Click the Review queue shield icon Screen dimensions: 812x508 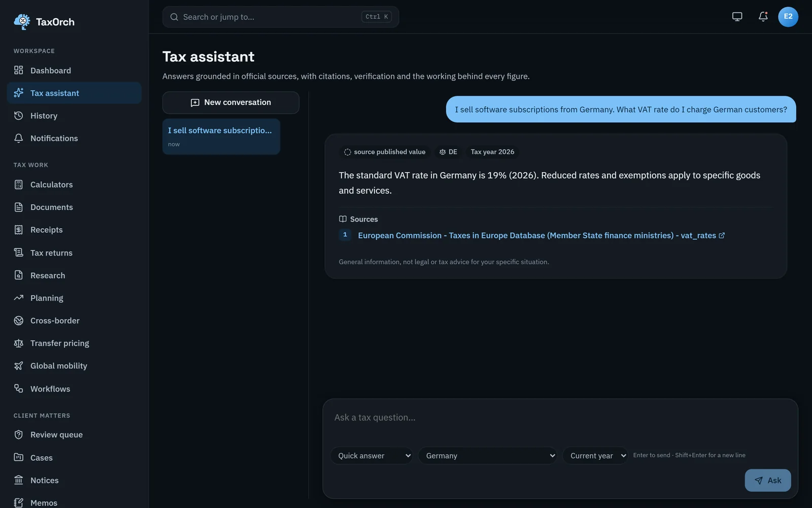[x=19, y=435]
